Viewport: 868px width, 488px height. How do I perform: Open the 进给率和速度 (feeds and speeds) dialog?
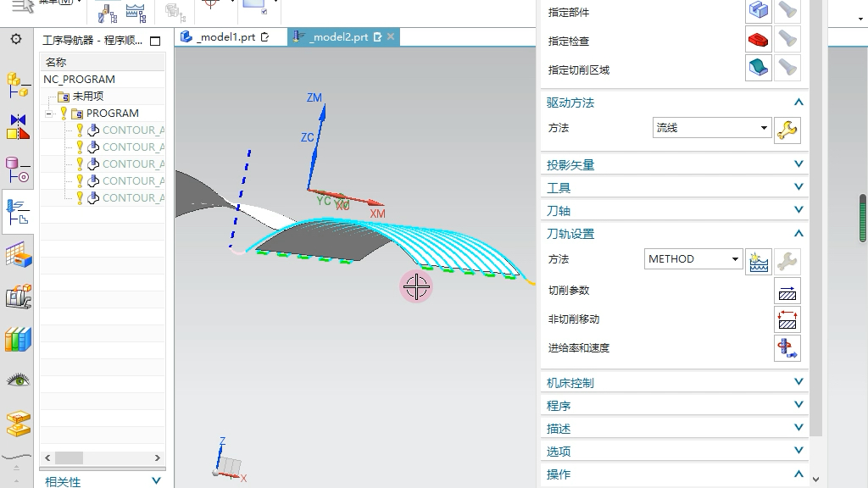click(x=787, y=347)
